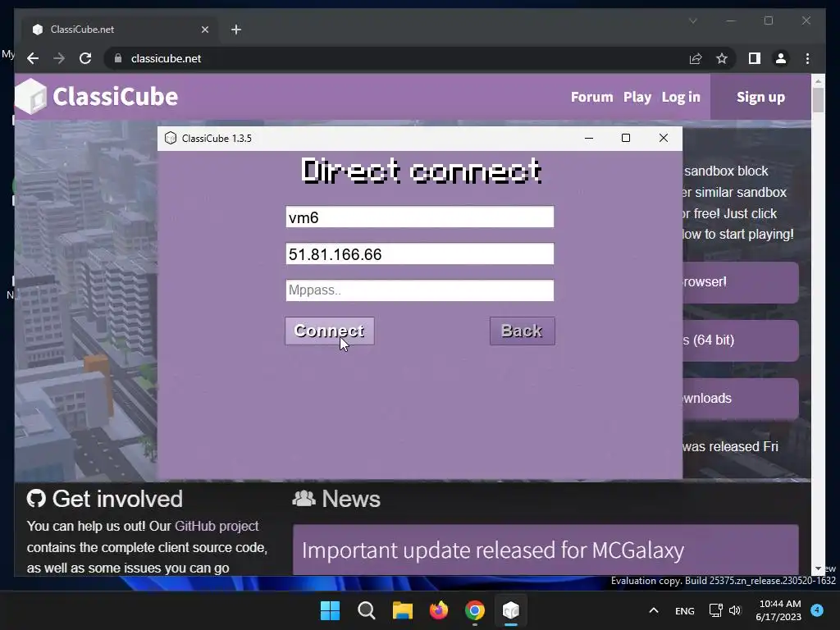Open the Chrome three-dot menu
Screen dimensions: 840x630
point(807,58)
